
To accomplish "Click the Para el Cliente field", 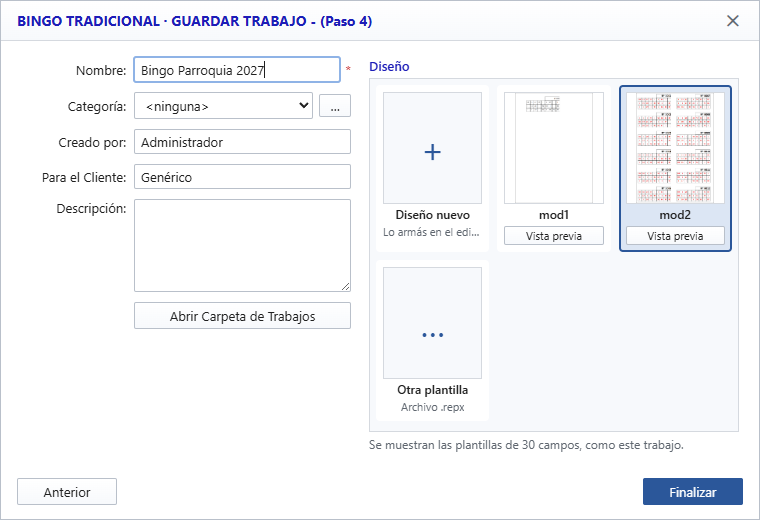I will (x=242, y=177).
